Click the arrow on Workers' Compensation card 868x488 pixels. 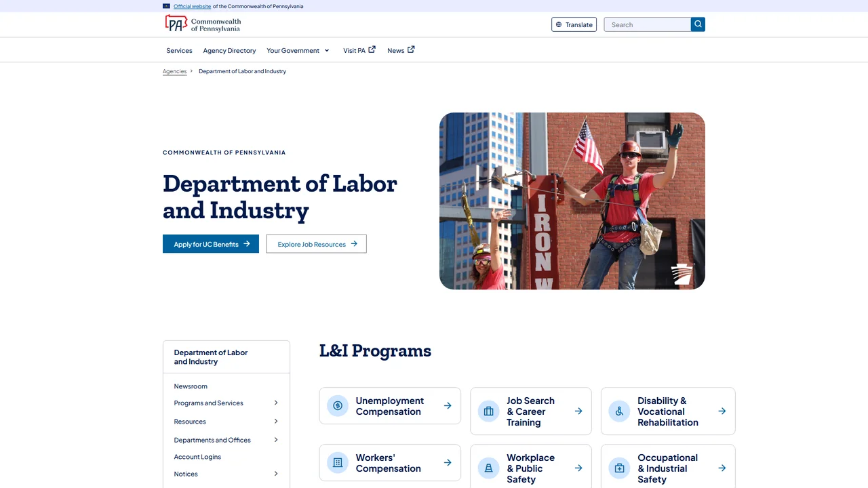[448, 463]
